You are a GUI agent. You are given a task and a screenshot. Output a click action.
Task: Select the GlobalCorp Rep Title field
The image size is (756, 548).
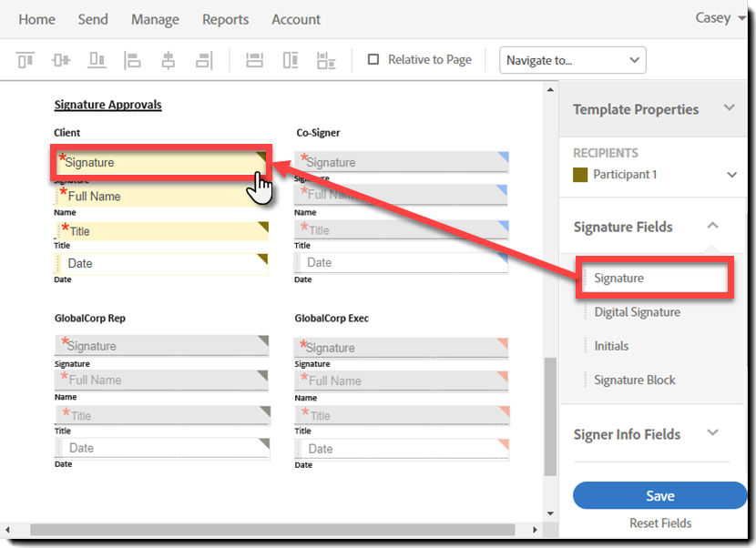162,415
